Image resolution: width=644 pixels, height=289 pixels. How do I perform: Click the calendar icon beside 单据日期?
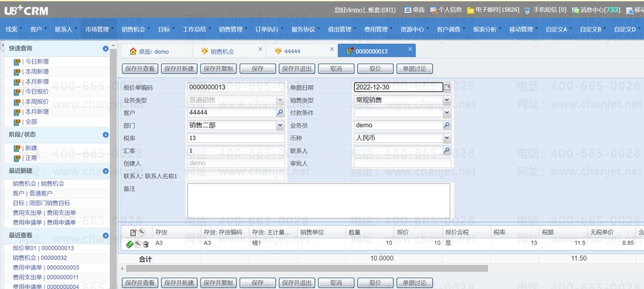447,87
